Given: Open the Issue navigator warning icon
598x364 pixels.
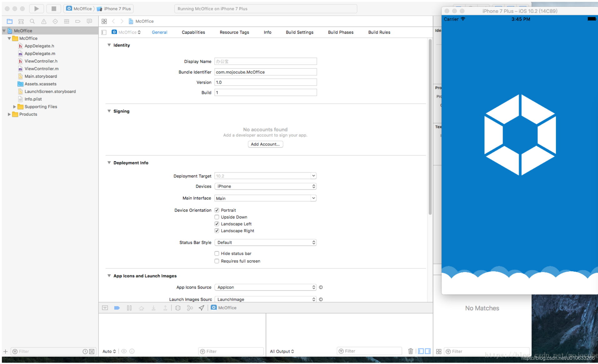Looking at the screenshot, I should (44, 21).
